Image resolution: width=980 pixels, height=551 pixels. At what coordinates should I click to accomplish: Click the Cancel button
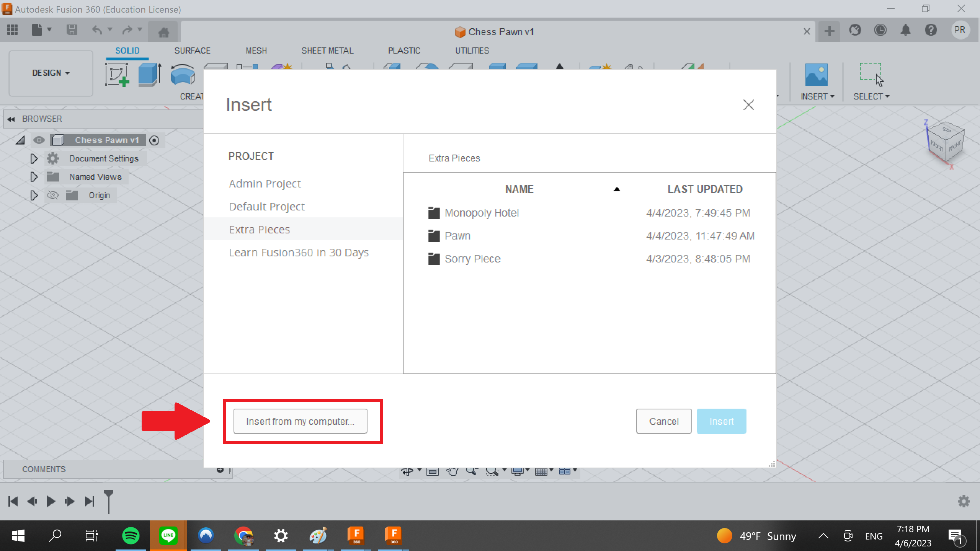pyautogui.click(x=664, y=421)
